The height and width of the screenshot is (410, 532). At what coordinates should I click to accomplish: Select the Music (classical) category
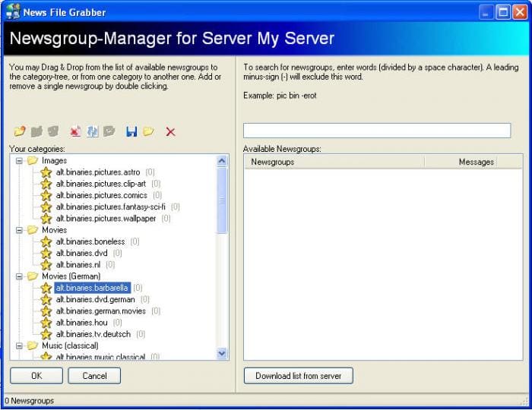pos(70,345)
